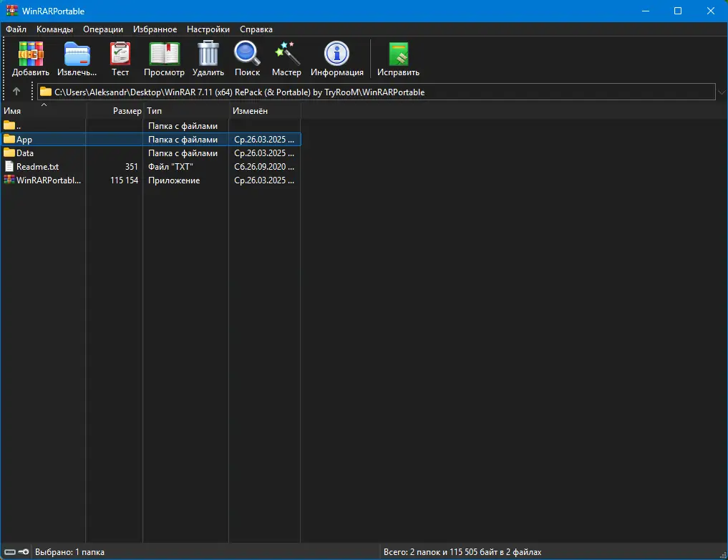Click the App row type cell
Image resolution: width=728 pixels, height=560 pixels.
click(x=183, y=139)
